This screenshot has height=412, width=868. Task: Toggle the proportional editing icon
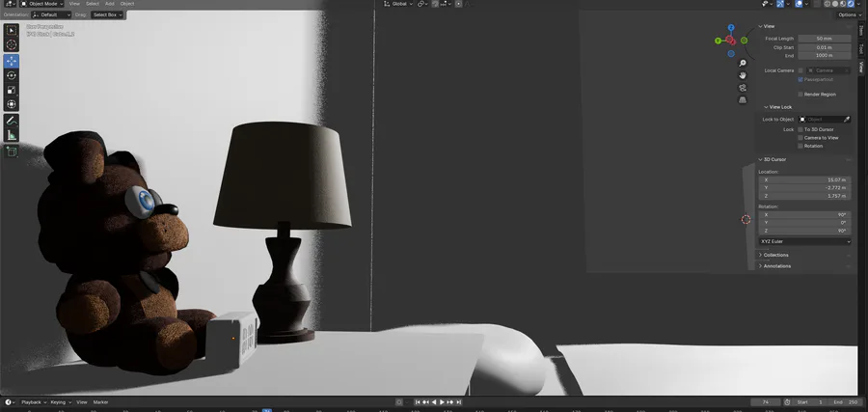point(458,3)
